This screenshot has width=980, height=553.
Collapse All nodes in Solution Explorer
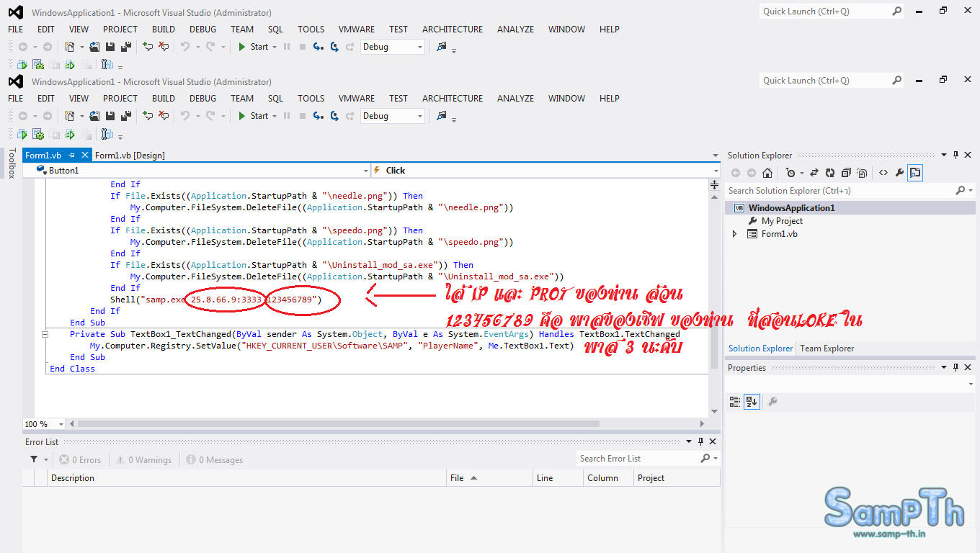click(846, 173)
